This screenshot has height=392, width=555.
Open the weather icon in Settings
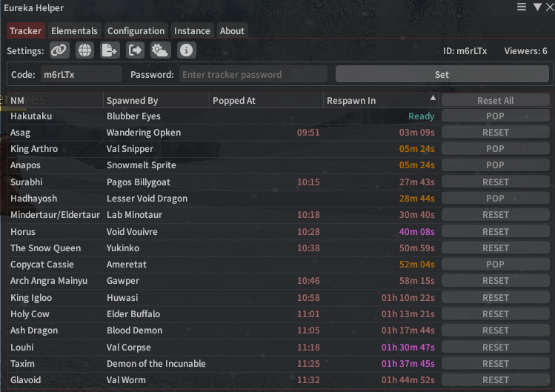coord(161,50)
